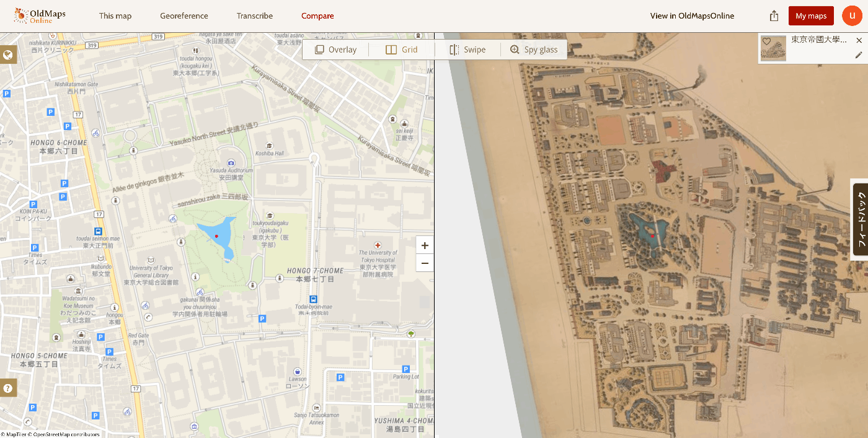Click toudai seimon mae bus stop icon
The width and height of the screenshot is (868, 438).
[x=98, y=231]
